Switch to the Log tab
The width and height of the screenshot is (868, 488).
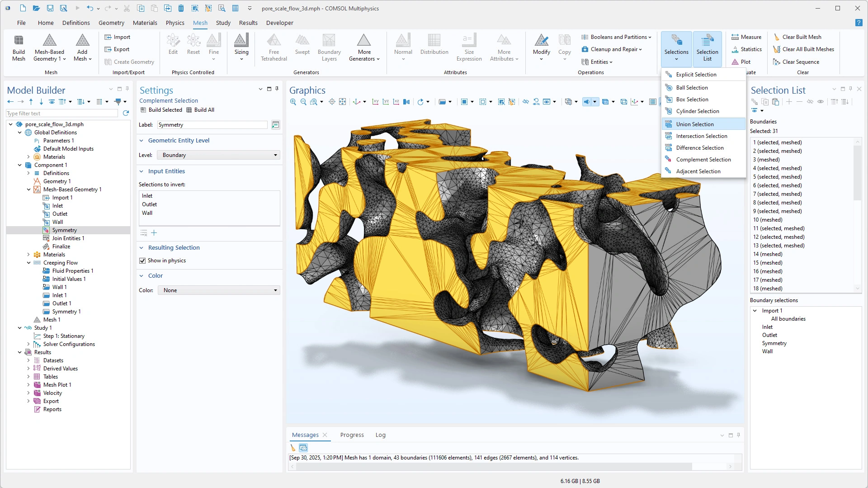pyautogui.click(x=380, y=435)
